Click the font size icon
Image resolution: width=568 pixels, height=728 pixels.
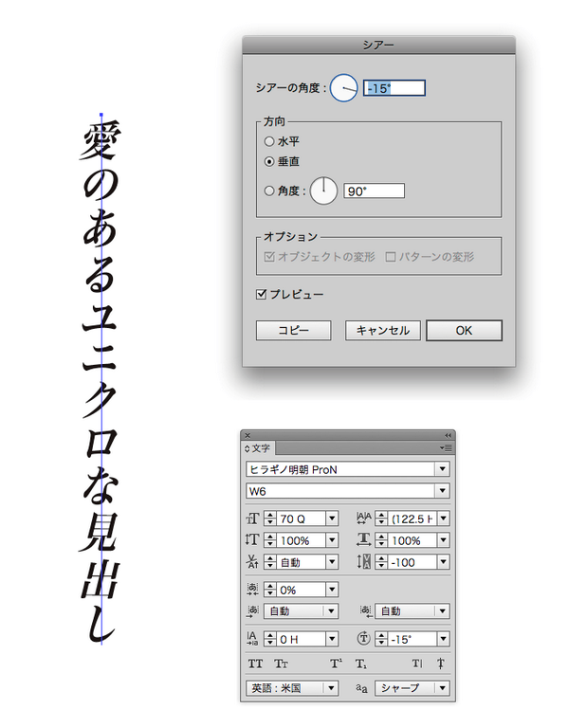(x=252, y=519)
